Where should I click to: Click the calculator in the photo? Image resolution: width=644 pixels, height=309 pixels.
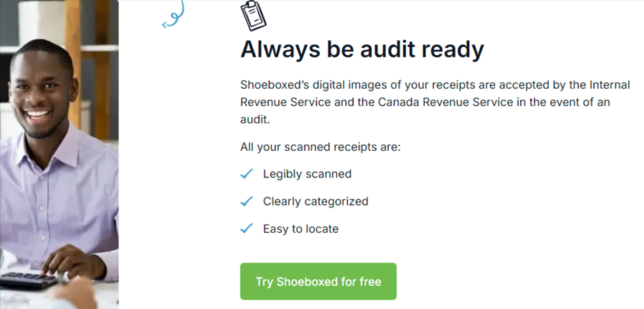click(28, 279)
